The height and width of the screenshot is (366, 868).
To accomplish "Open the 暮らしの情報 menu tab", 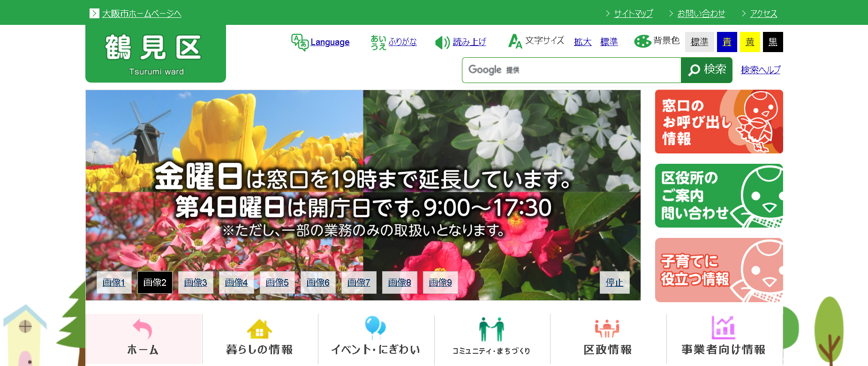I will [x=260, y=339].
